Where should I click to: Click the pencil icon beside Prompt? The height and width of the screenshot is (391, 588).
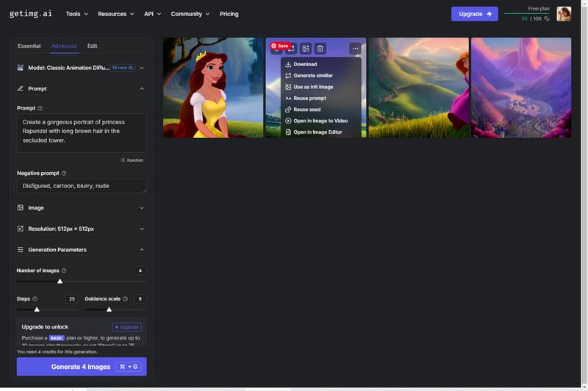pyautogui.click(x=21, y=88)
